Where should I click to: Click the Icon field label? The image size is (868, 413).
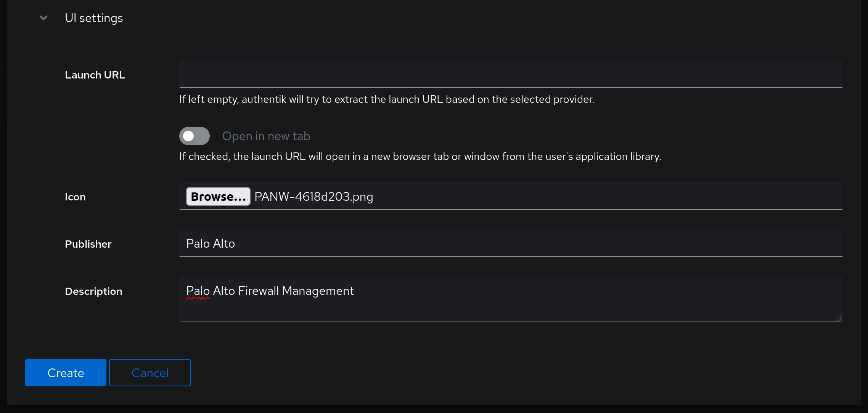(x=75, y=197)
